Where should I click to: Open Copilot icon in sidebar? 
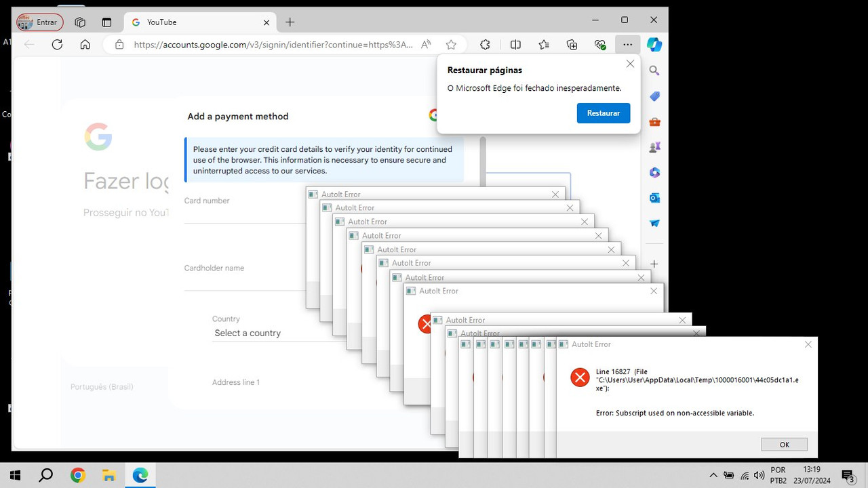click(654, 45)
